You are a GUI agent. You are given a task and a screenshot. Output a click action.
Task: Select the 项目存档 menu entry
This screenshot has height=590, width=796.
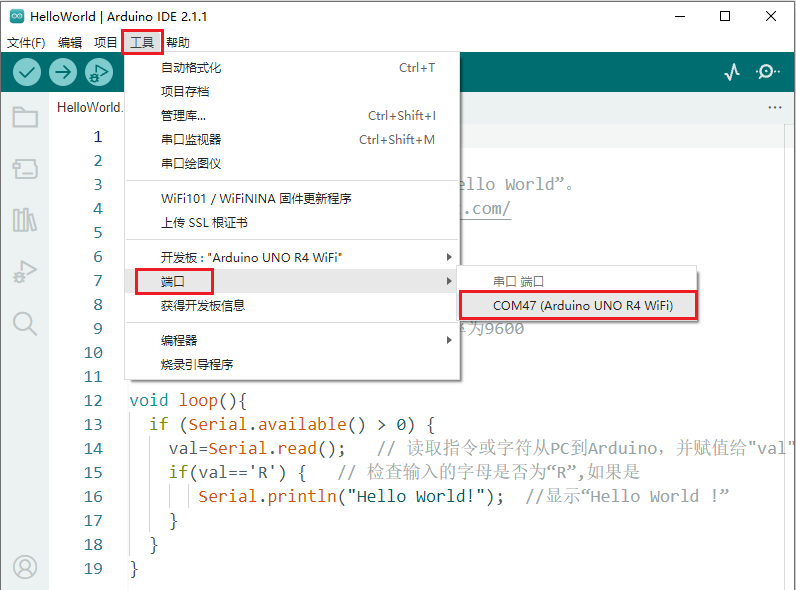pos(292,91)
